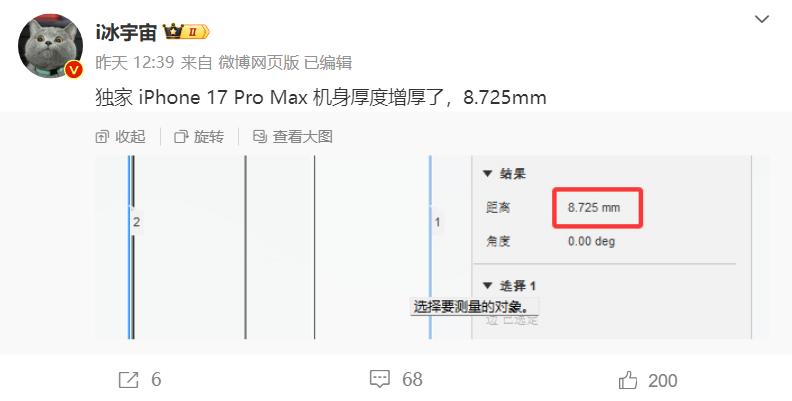Click the 昨天 12:39 timestamp
This screenshot has width=792, height=401.
(135, 63)
